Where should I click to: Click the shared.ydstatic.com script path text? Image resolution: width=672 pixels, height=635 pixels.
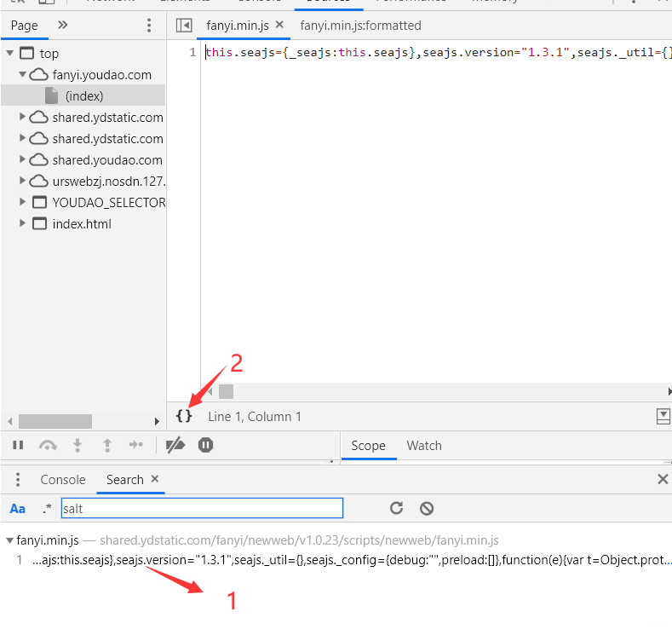click(x=299, y=540)
